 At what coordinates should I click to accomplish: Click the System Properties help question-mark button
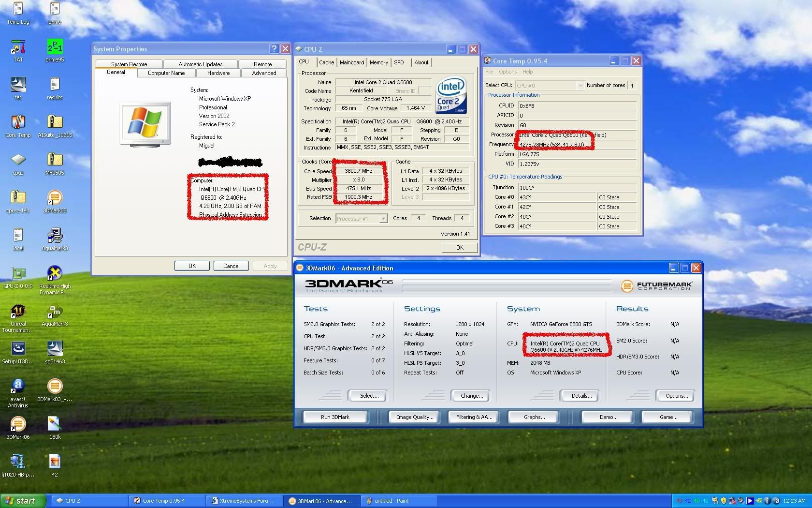pyautogui.click(x=274, y=49)
